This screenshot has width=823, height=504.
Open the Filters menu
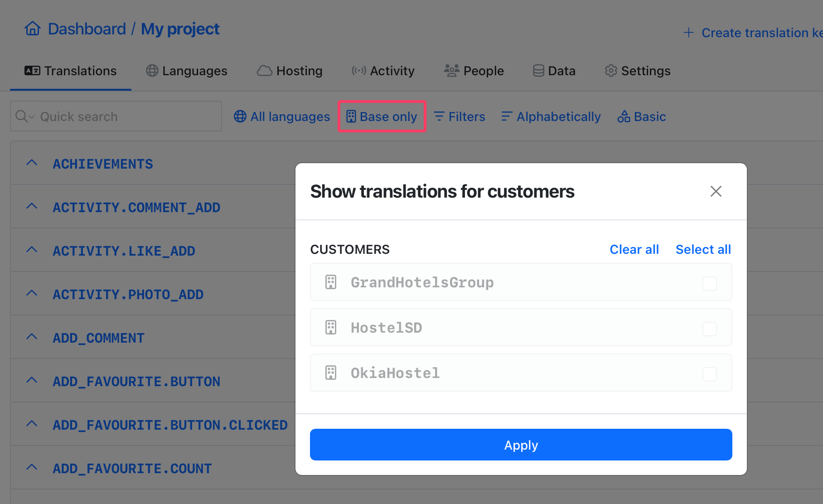pyautogui.click(x=460, y=116)
